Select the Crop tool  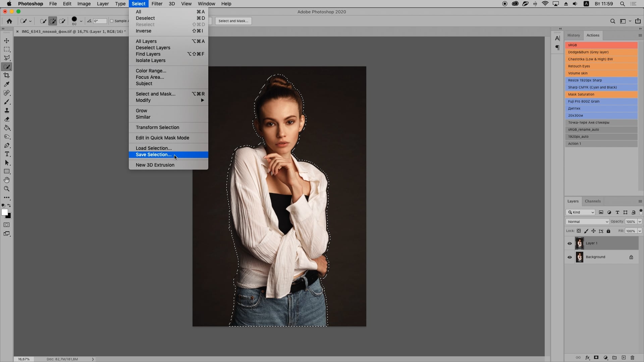[6, 75]
